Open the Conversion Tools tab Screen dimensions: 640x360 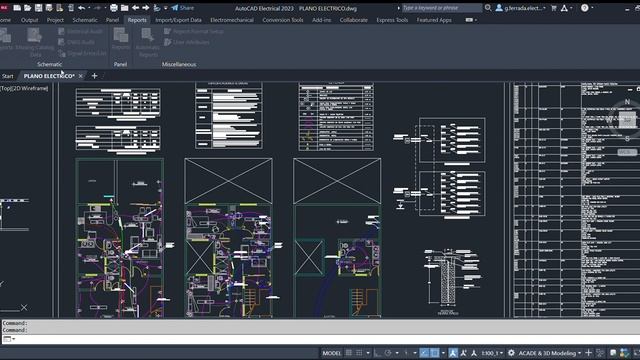point(282,20)
